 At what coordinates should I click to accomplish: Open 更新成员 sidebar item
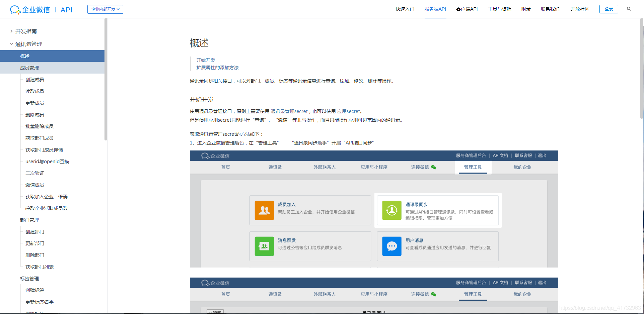[x=34, y=103]
